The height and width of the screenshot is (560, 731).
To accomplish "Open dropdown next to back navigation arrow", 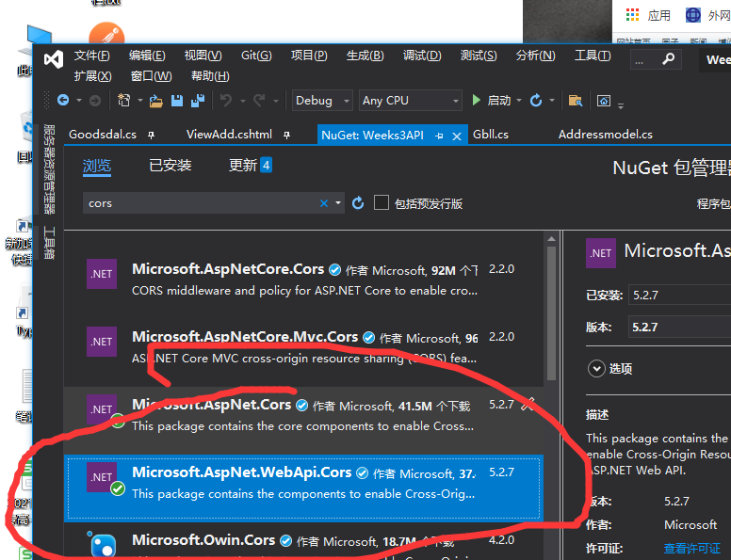I will (x=79, y=100).
